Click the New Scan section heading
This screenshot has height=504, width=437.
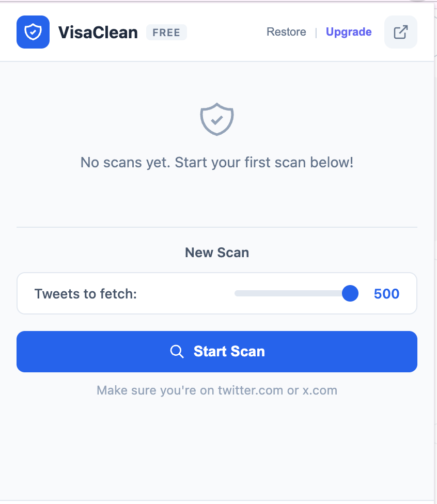tap(217, 253)
